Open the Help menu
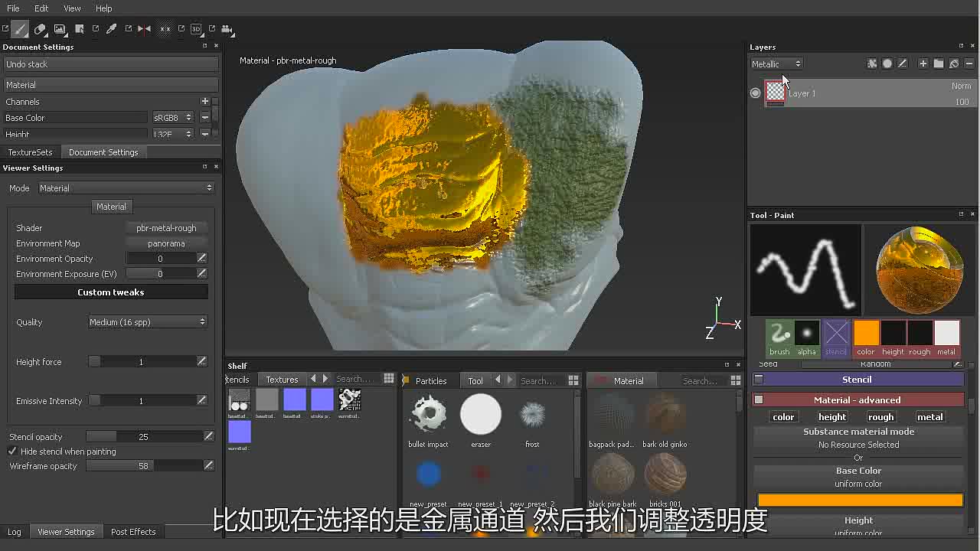Image resolution: width=980 pixels, height=551 pixels. pyautogui.click(x=104, y=8)
